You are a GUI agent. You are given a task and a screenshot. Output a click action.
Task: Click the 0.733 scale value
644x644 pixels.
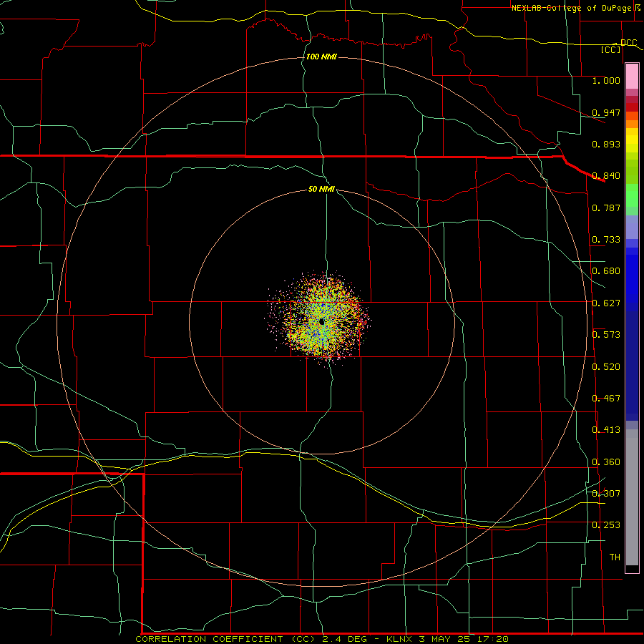coord(606,240)
